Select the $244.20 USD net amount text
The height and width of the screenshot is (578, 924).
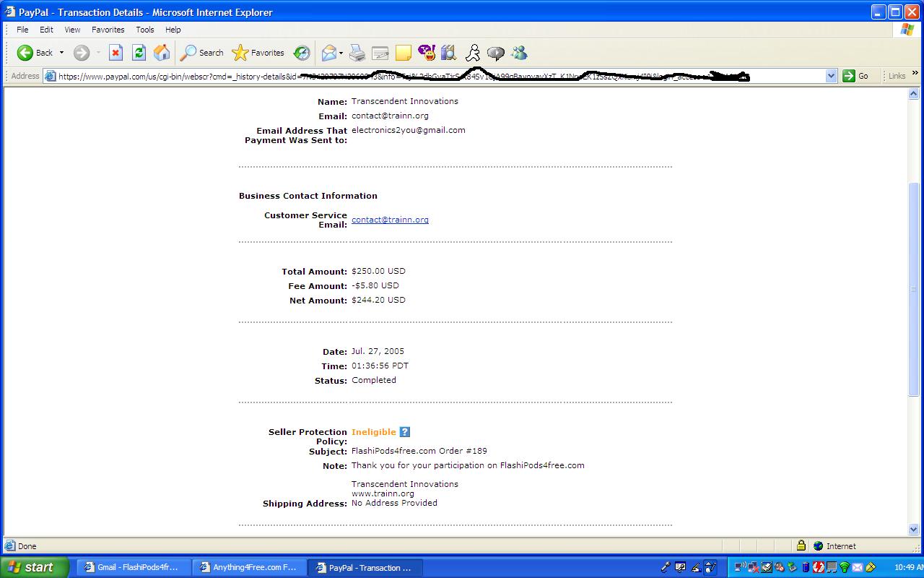point(378,300)
